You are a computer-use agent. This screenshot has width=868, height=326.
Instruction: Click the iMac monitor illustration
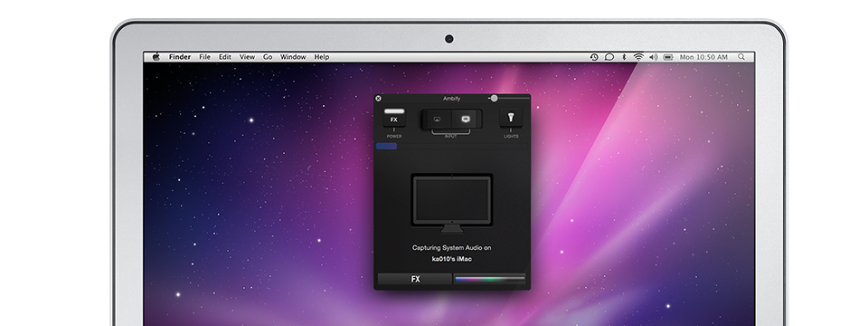[452, 203]
